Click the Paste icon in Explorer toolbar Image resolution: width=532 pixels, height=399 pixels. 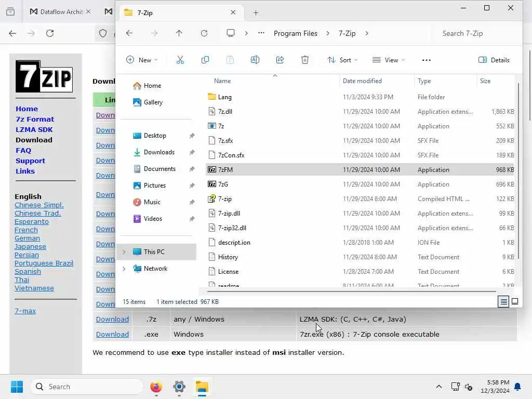[230, 60]
